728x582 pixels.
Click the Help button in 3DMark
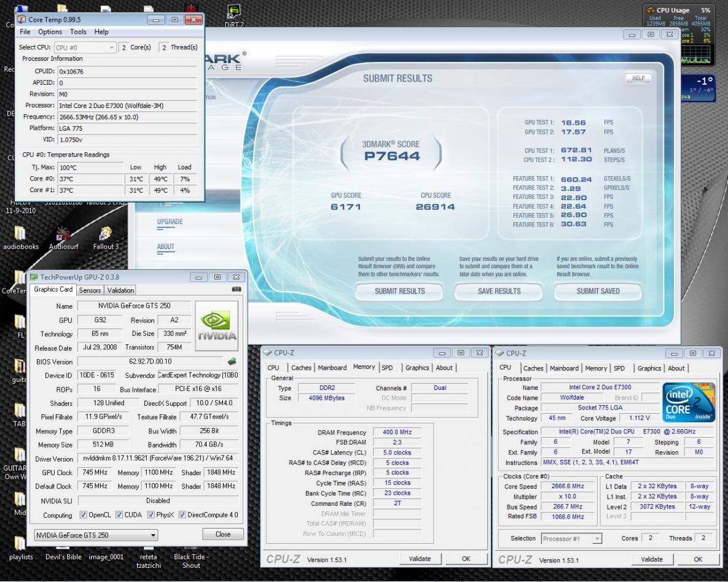[x=638, y=78]
